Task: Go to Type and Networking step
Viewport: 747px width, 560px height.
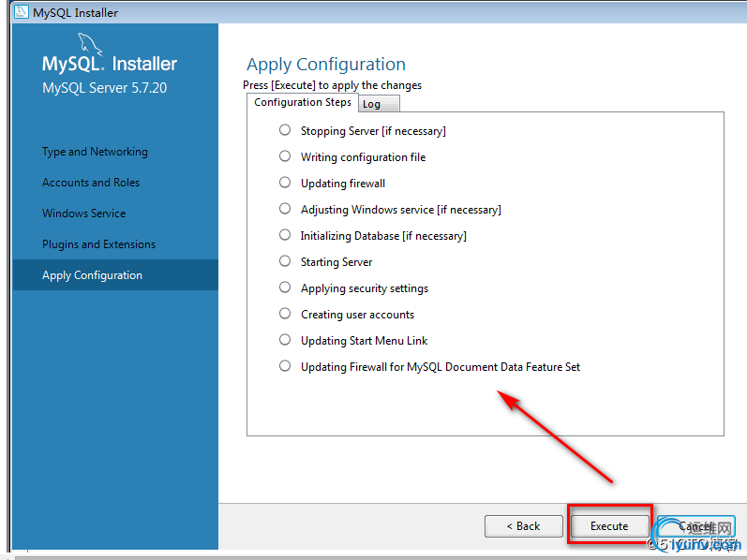Action: tap(95, 152)
